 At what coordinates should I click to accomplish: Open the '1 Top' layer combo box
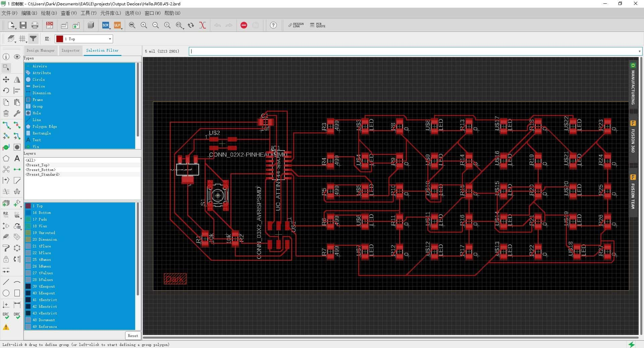[x=84, y=39]
